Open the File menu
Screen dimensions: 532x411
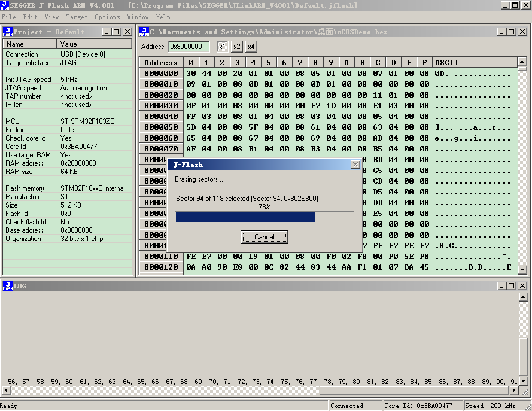click(8, 17)
